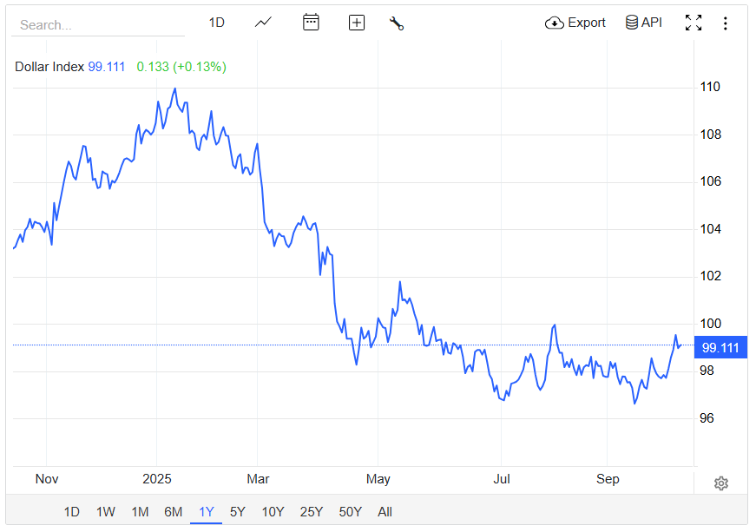This screenshot has width=756, height=532.
Task: Expand the 1D interval dropdown
Action: (217, 23)
